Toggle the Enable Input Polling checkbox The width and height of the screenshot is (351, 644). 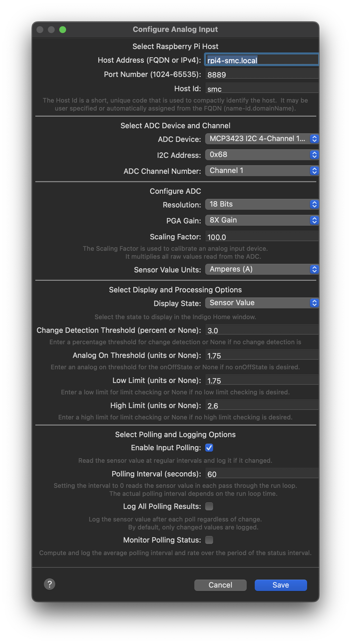(209, 448)
